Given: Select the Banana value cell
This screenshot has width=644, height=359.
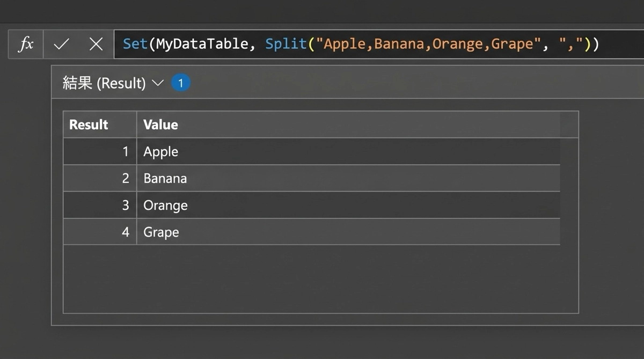Looking at the screenshot, I should 165,179.
